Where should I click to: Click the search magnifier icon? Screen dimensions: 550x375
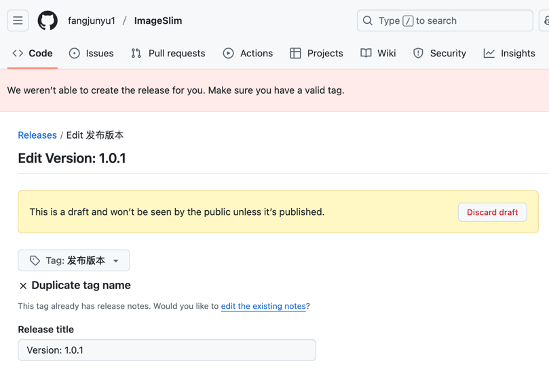[x=368, y=21]
